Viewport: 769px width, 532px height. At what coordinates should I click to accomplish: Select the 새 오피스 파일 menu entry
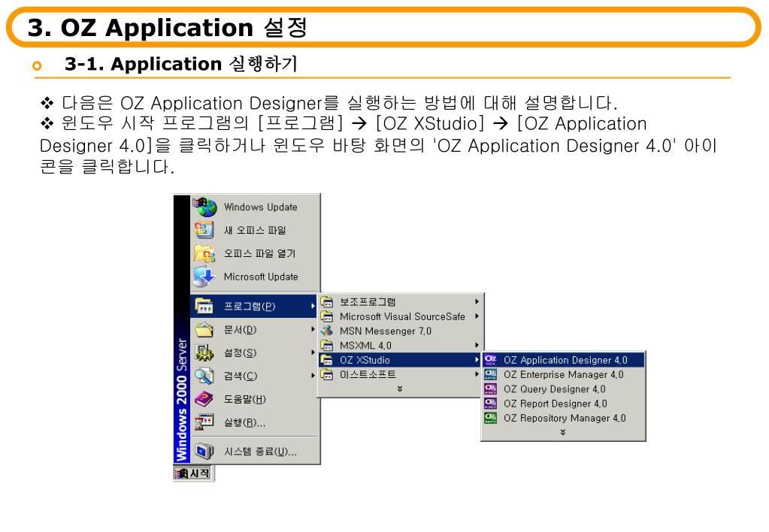(x=255, y=230)
